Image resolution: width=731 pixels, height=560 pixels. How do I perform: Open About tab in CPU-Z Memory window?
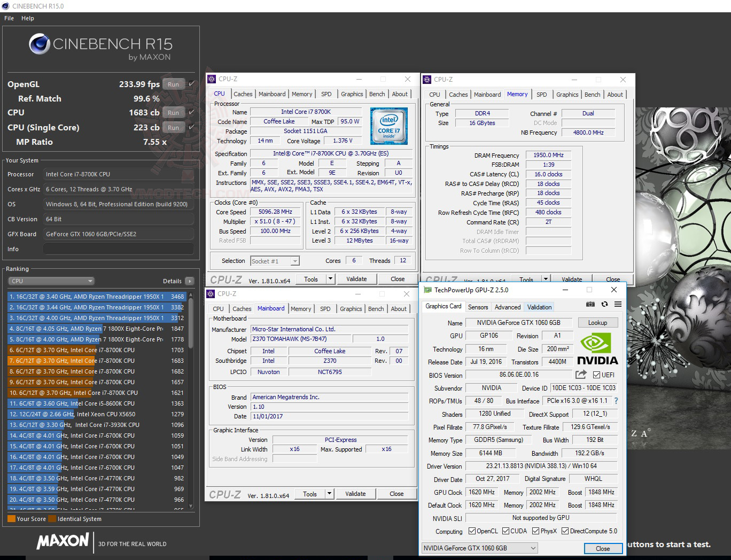point(615,95)
